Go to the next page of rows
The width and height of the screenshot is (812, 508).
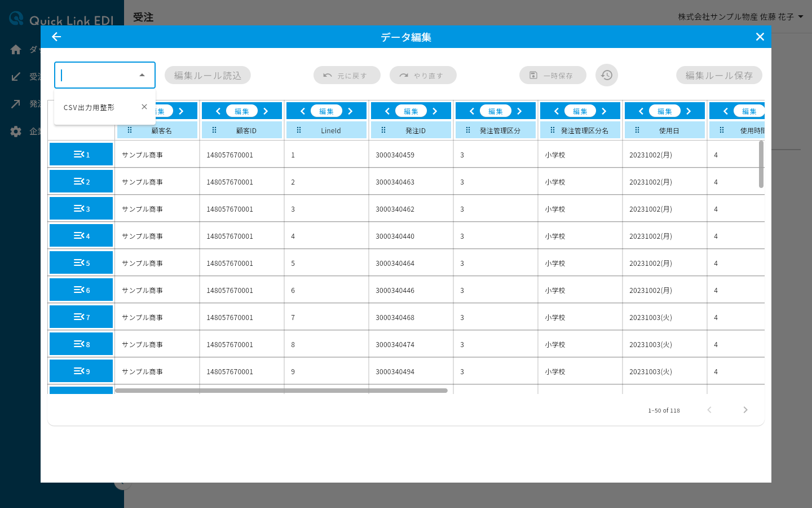point(745,410)
